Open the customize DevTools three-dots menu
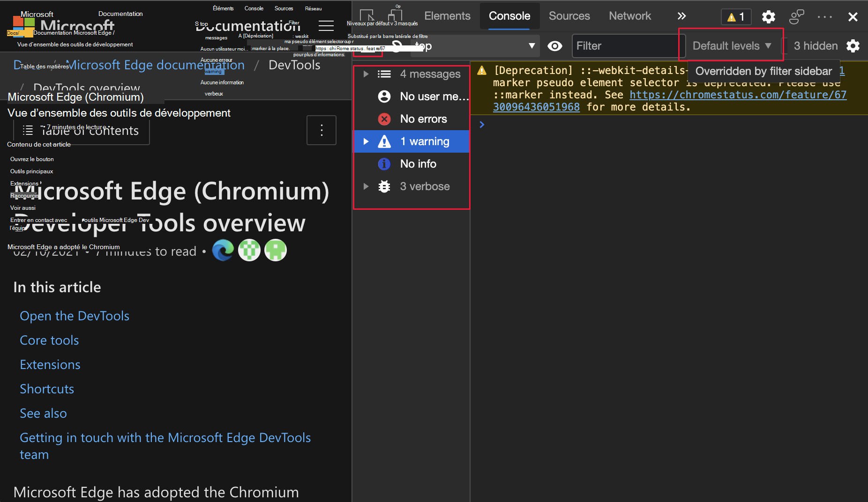This screenshot has height=502, width=868. click(x=825, y=17)
